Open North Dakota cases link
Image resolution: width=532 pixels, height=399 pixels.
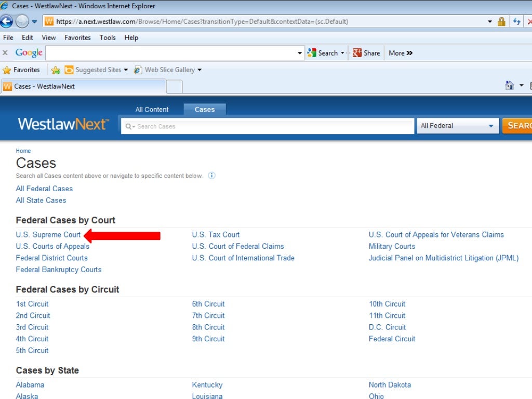[x=390, y=385]
